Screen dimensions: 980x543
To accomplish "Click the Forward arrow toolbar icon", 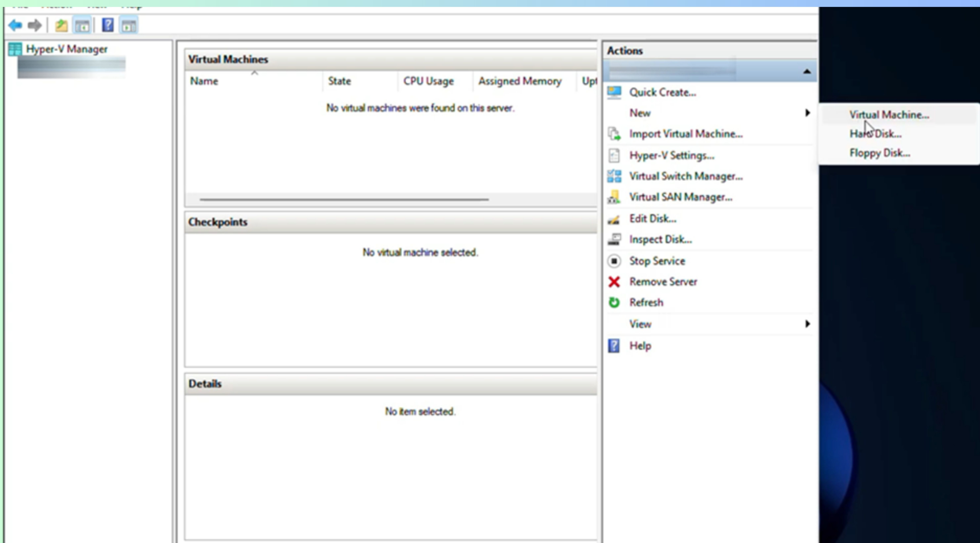I will coord(35,25).
